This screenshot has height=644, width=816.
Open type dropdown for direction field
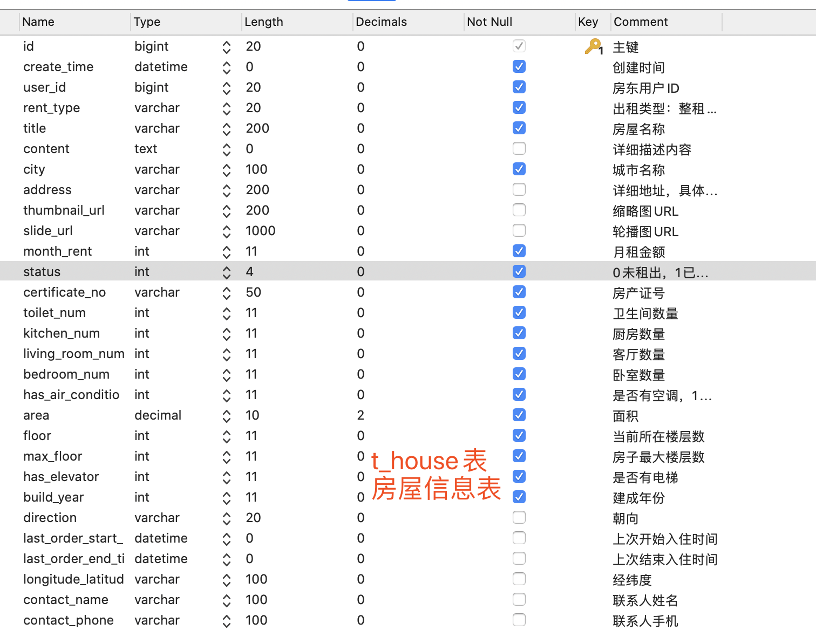(227, 519)
